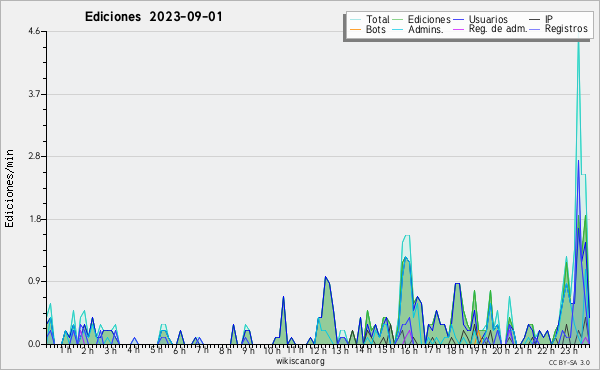Click the green Ediciones legend line swatch

[x=398, y=20]
